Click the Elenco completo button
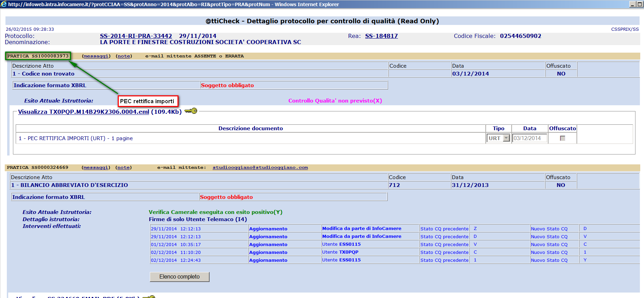 tap(180, 277)
